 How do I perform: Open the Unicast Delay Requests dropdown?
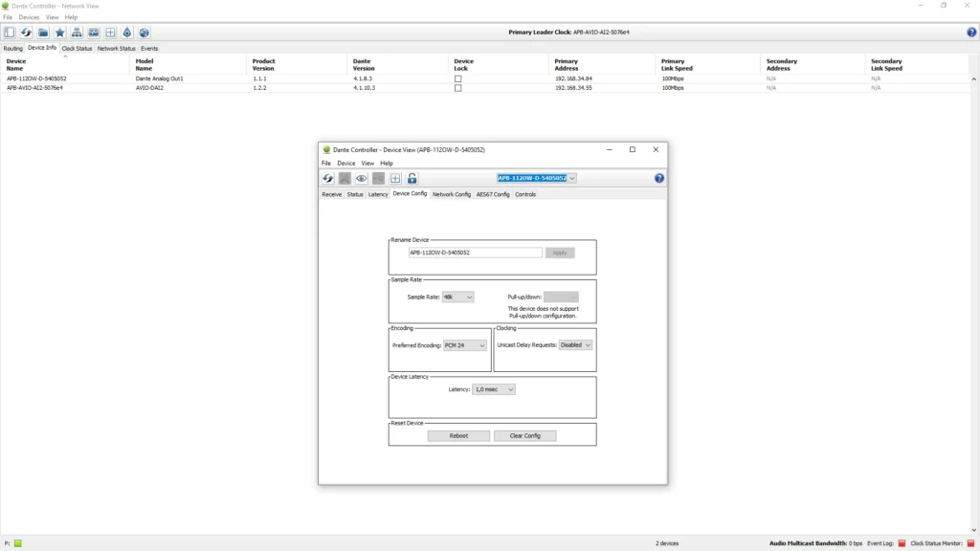tap(575, 344)
